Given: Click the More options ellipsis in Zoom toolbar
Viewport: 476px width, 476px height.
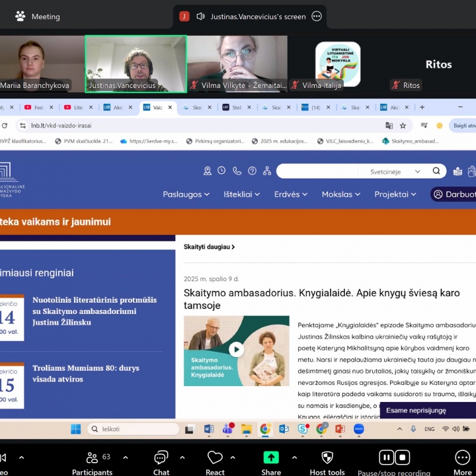Looking at the screenshot, I should [462, 458].
